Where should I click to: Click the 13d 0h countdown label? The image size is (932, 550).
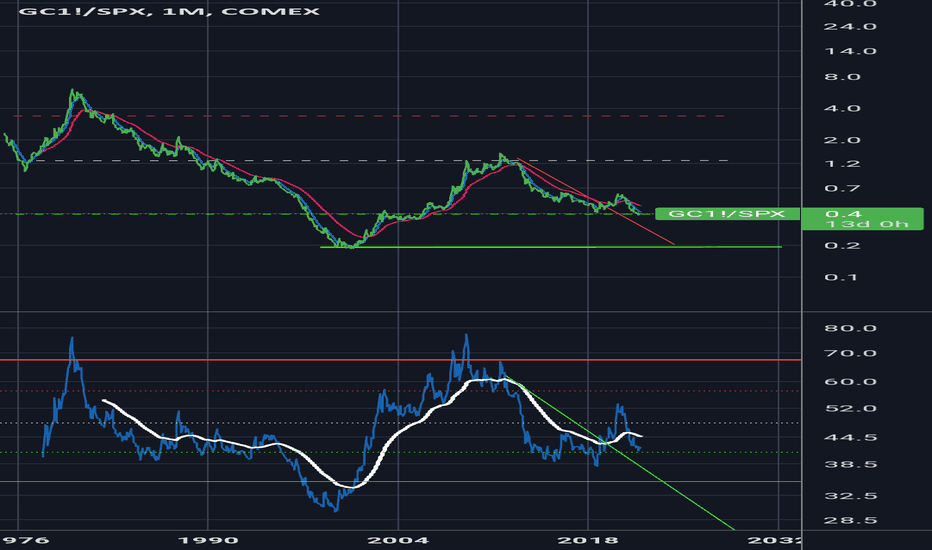(867, 224)
